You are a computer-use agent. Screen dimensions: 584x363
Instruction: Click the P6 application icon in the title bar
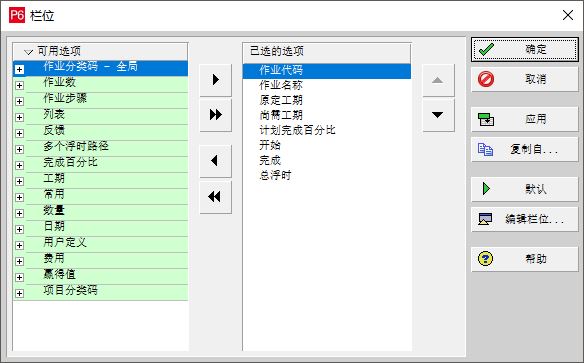pos(16,15)
